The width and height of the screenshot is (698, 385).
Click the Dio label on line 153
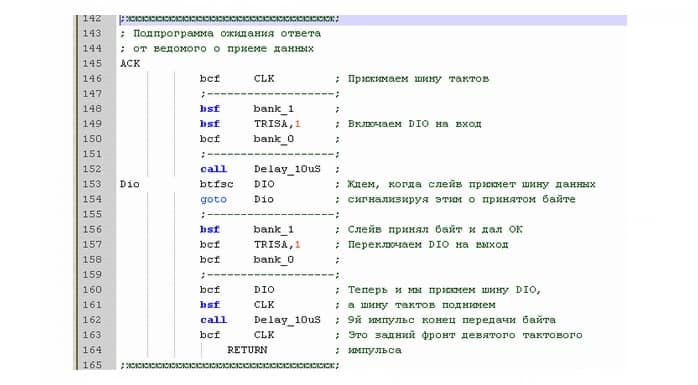130,184
